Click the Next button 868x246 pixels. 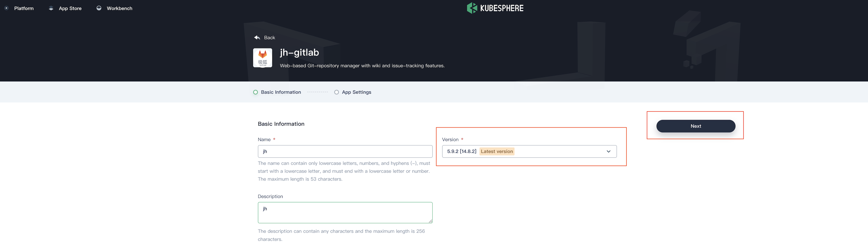click(695, 126)
